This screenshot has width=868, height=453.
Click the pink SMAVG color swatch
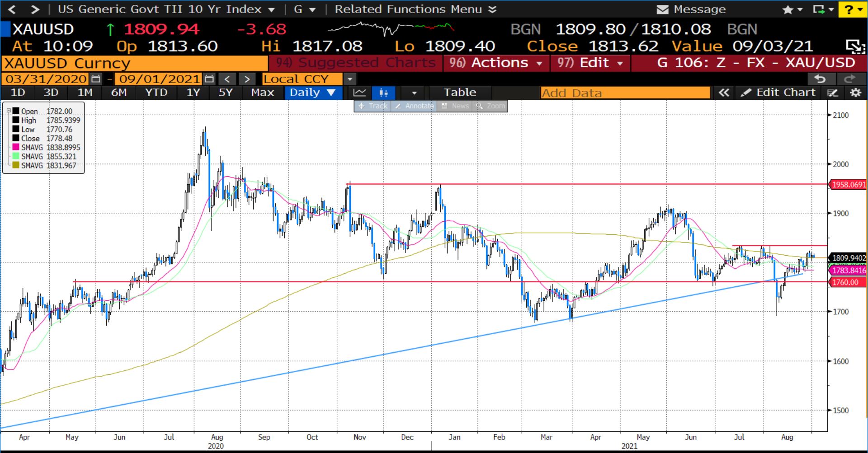pos(16,147)
